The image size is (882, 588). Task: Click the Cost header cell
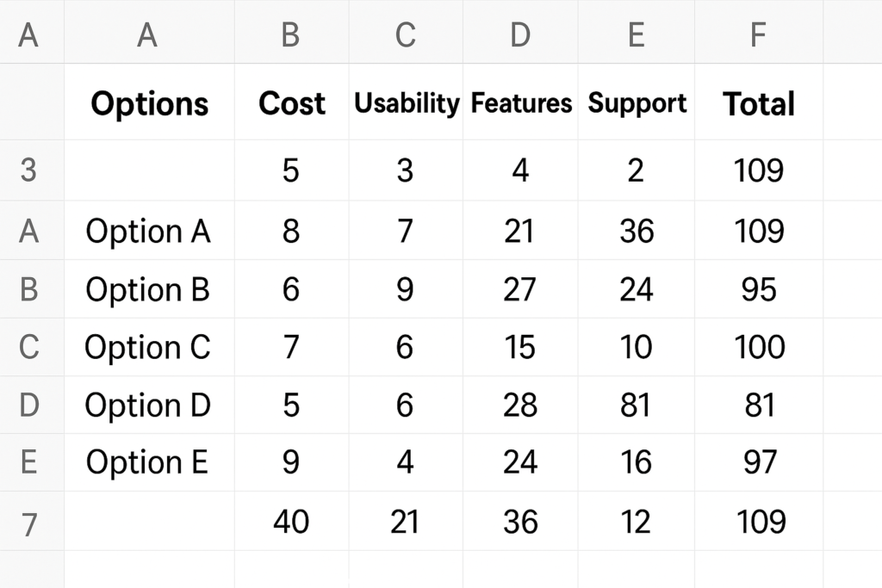291,102
